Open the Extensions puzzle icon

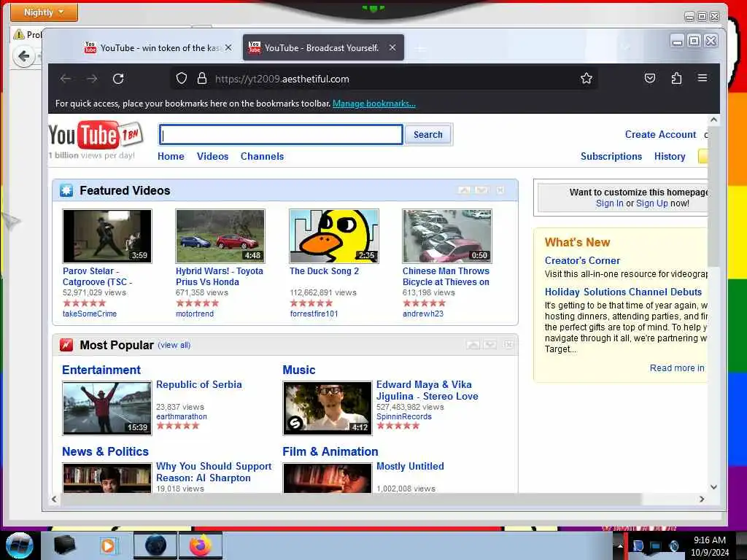click(676, 78)
